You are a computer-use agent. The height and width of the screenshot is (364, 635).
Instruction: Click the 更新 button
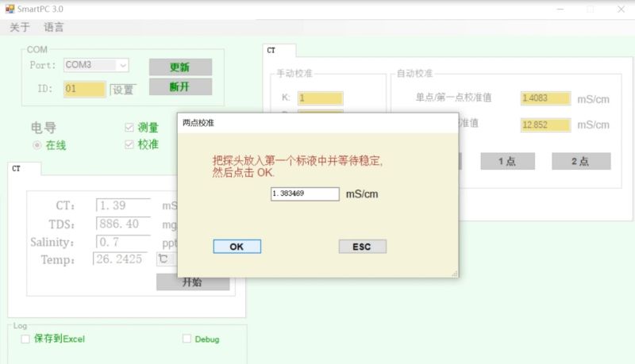(x=180, y=67)
